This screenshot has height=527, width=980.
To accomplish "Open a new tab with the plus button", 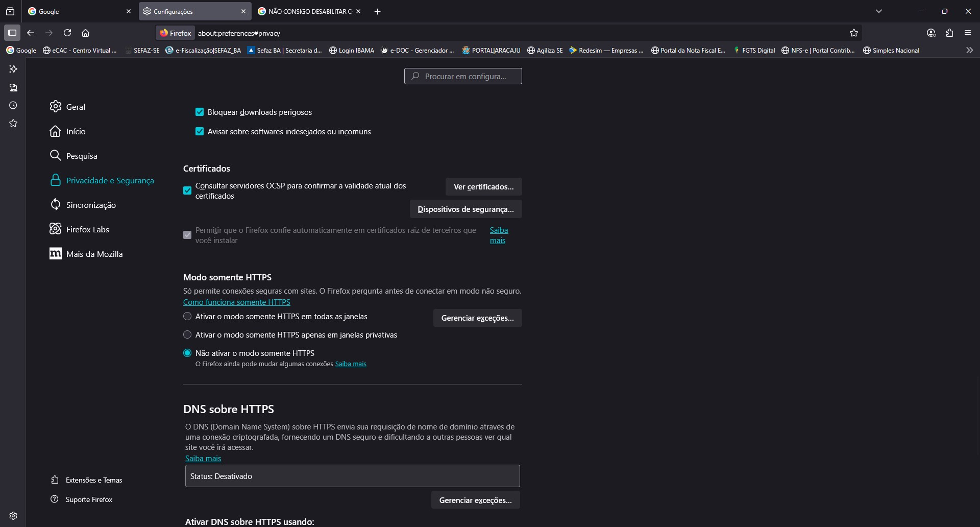I will (378, 11).
